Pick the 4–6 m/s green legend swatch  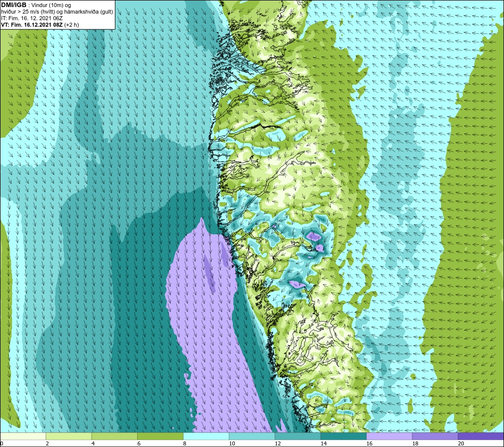(x=114, y=436)
